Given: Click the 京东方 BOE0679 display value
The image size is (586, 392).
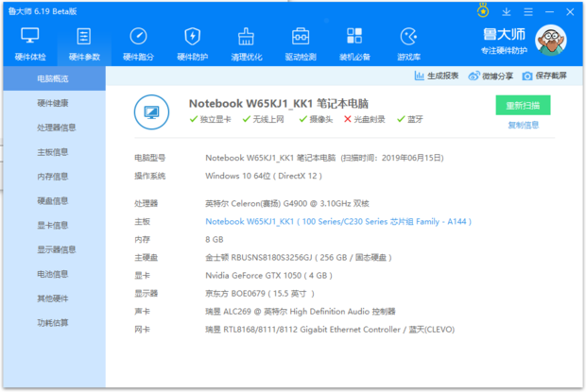Looking at the screenshot, I should coord(260,294).
